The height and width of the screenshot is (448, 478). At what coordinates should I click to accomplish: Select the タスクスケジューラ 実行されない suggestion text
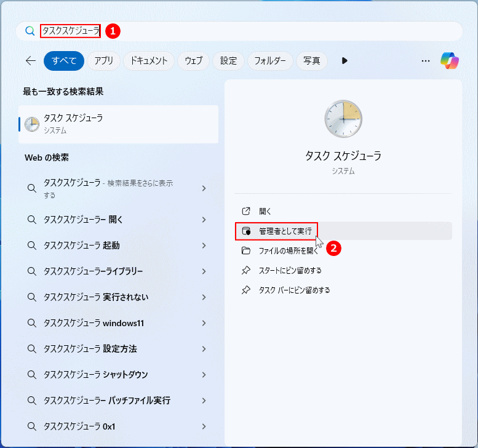(96, 297)
